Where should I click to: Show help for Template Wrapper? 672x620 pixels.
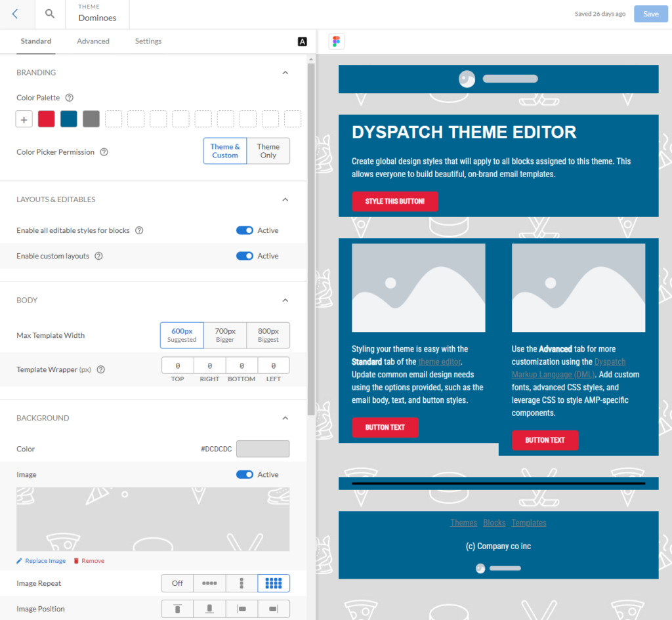tap(100, 370)
